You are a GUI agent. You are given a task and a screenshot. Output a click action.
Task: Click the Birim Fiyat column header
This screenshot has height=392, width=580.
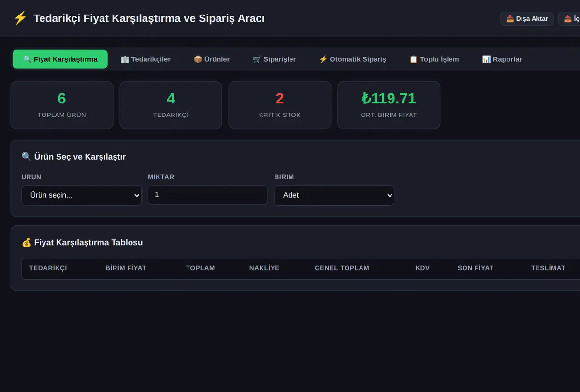tap(126, 268)
